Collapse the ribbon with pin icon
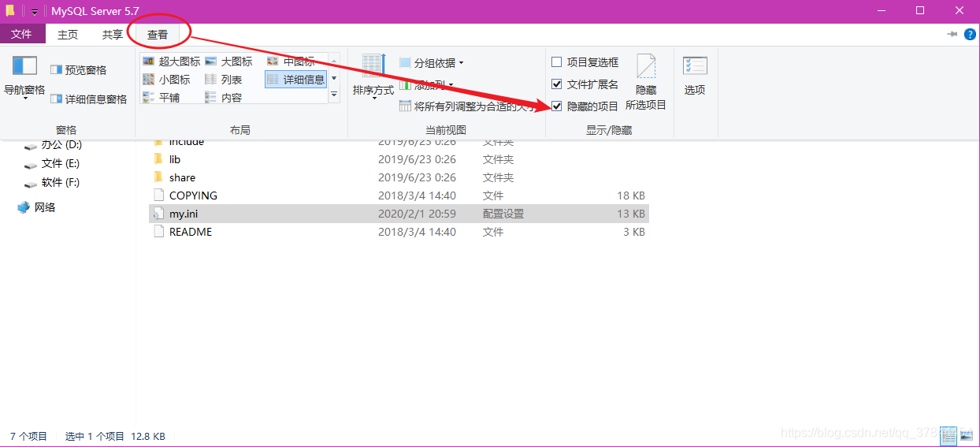The height and width of the screenshot is (447, 980). coord(952,34)
